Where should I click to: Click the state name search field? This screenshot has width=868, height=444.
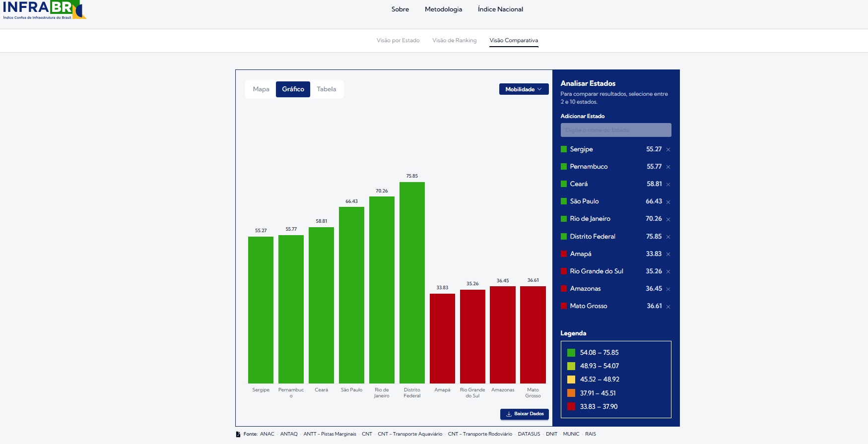point(615,130)
